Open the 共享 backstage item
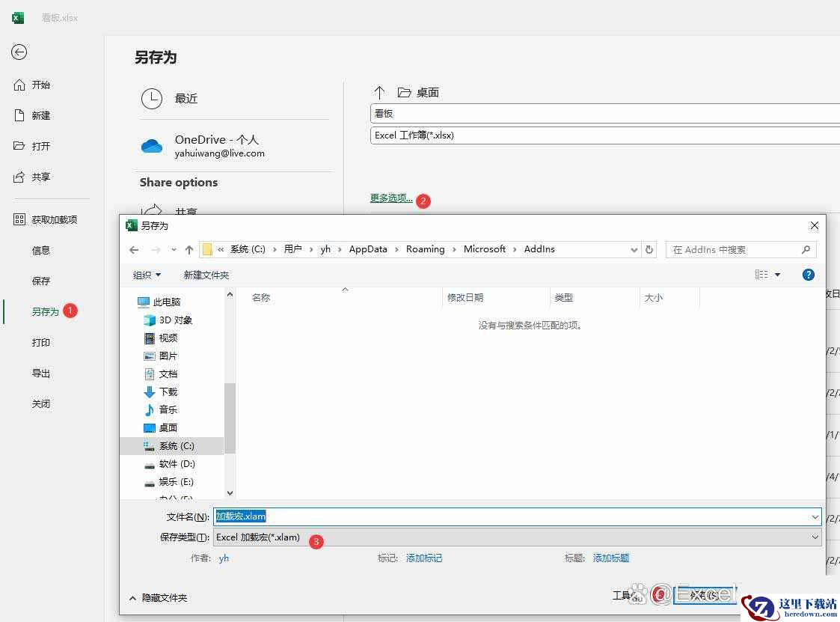The height and width of the screenshot is (622, 840). click(32, 177)
